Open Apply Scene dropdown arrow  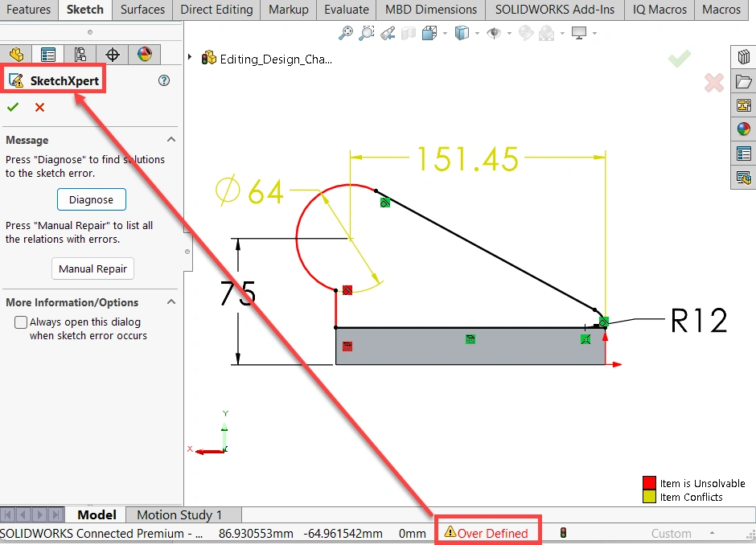click(562, 33)
